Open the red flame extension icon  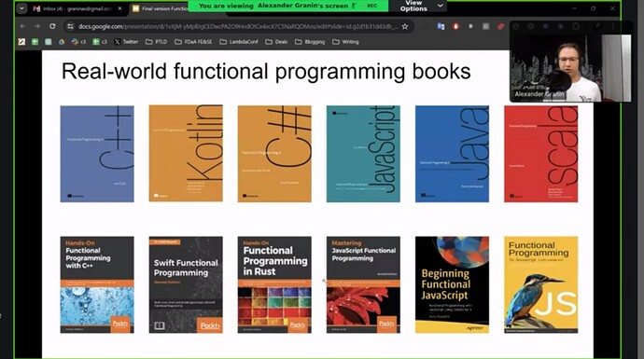(x=455, y=26)
